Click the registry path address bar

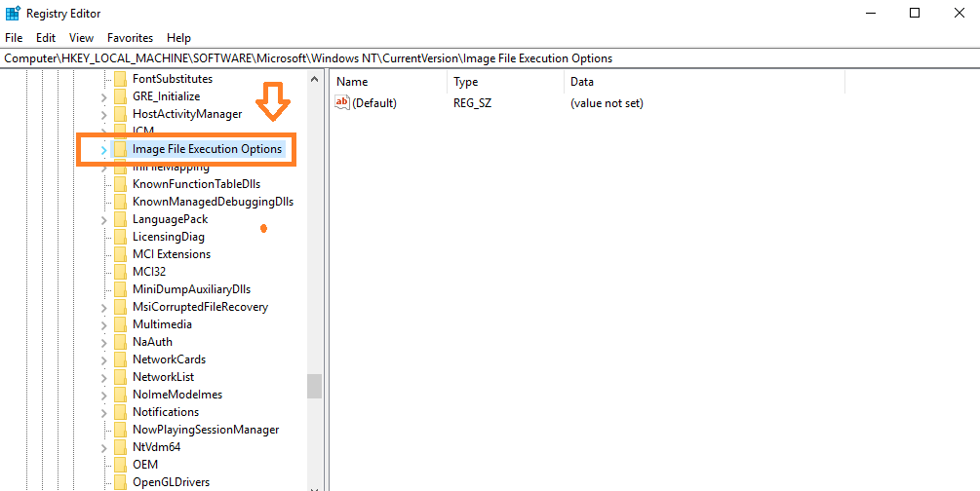coord(490,58)
